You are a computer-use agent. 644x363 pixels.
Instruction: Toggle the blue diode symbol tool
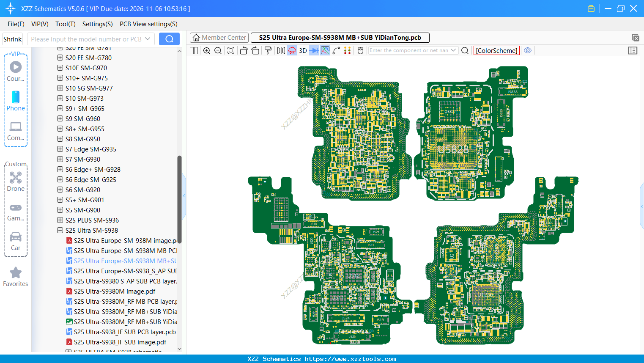pyautogui.click(x=314, y=50)
